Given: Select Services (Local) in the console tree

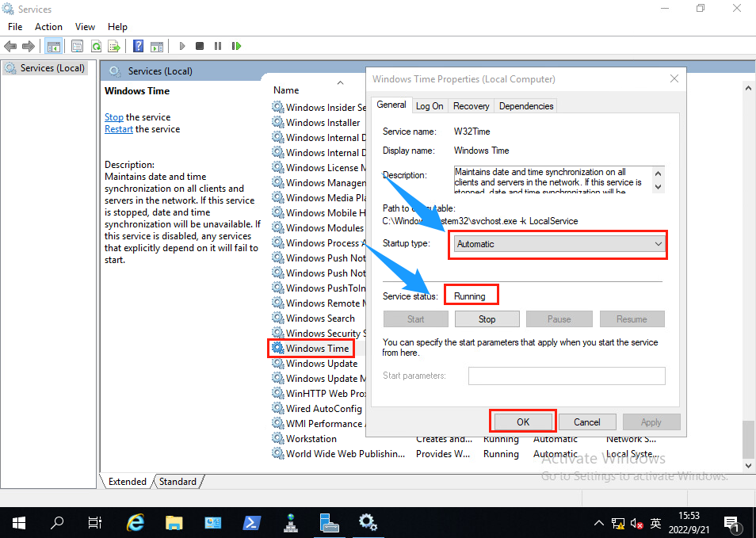Looking at the screenshot, I should tap(45, 68).
